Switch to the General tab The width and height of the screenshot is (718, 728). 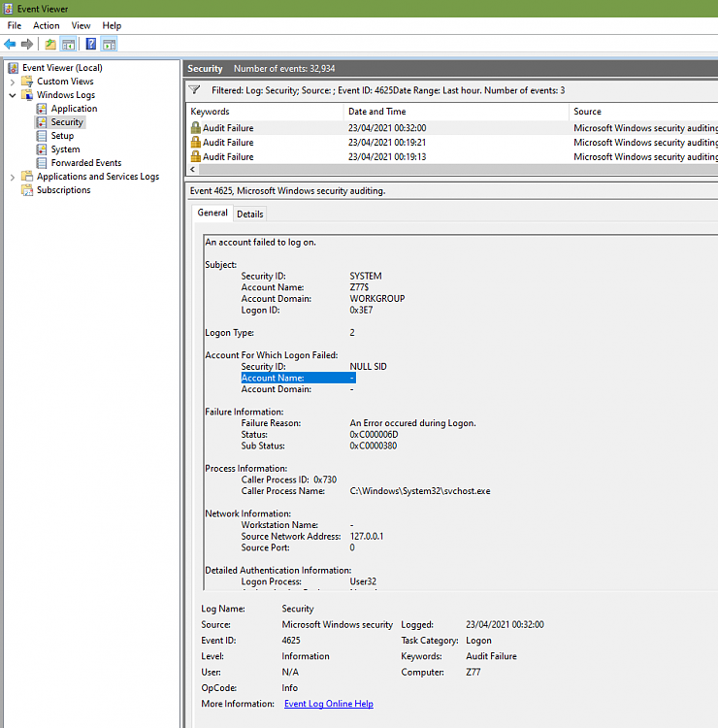[212, 213]
